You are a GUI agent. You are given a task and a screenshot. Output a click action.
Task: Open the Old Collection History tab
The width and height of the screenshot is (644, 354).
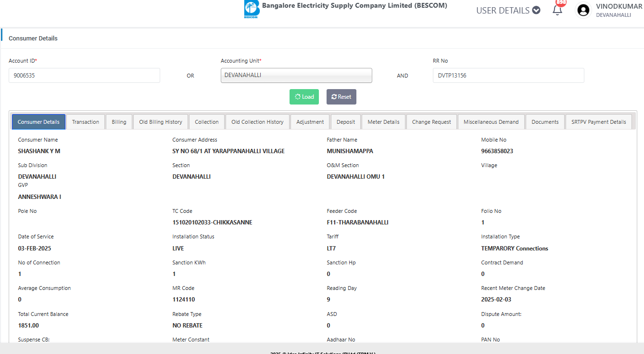(257, 122)
